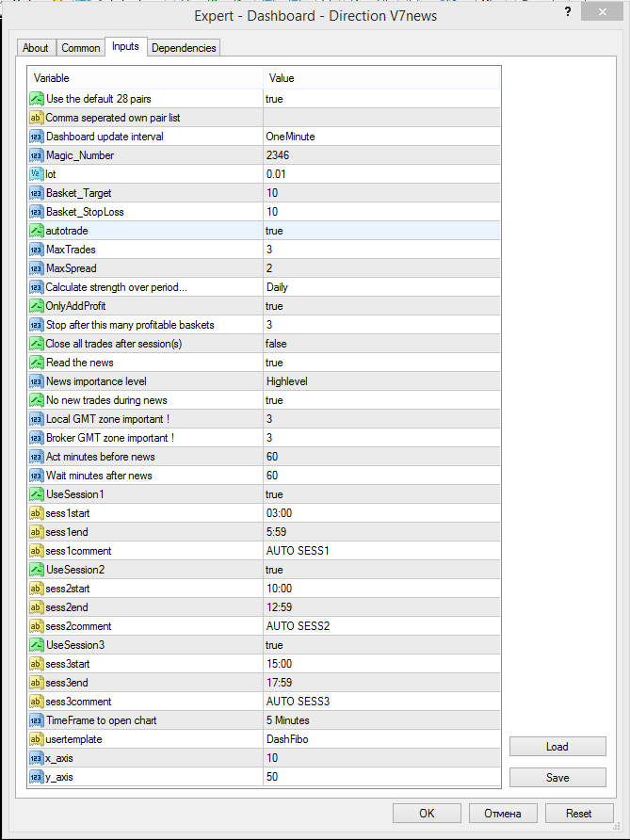Image resolution: width=630 pixels, height=840 pixels.
Task: Confirm settings with the OK button
Action: coord(427,814)
